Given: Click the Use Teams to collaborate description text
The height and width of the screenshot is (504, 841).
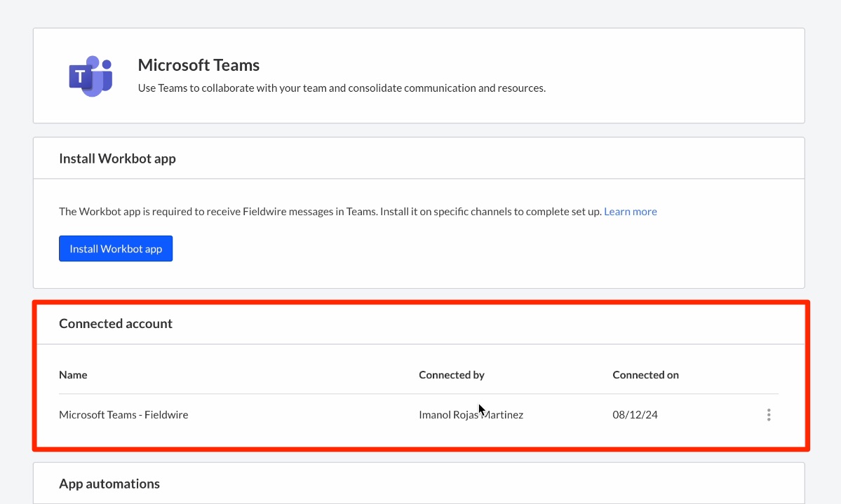Looking at the screenshot, I should tap(342, 88).
